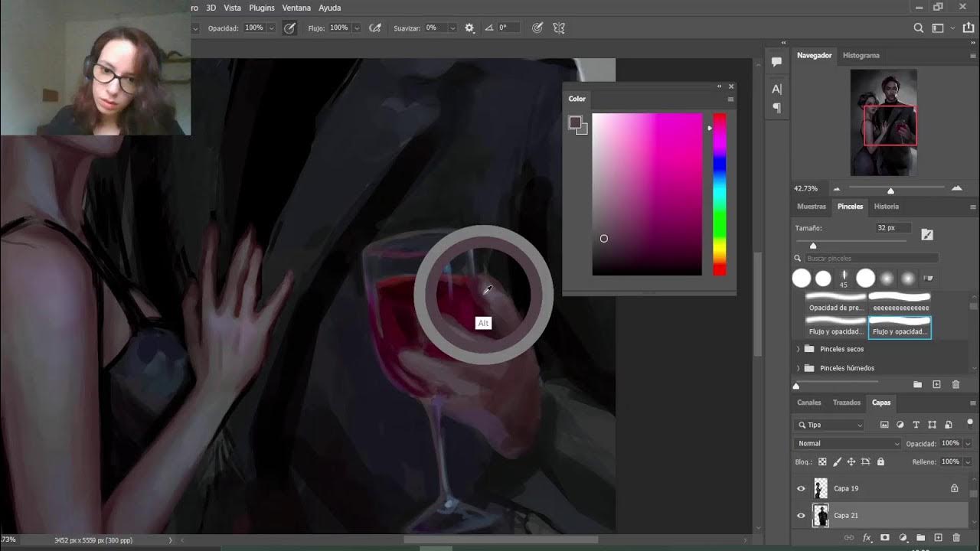Screen dimensions: 980x551
Task: Open layer filter Tipo dropdown
Action: coord(831,425)
